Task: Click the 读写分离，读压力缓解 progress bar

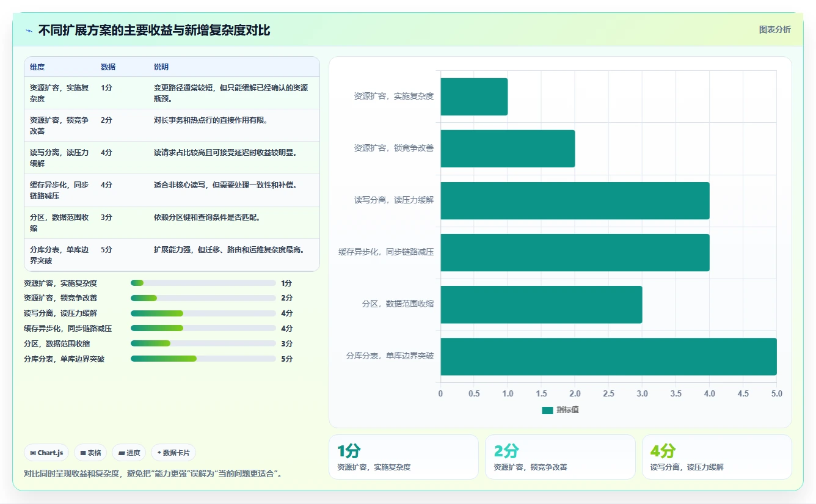Action: [x=203, y=313]
